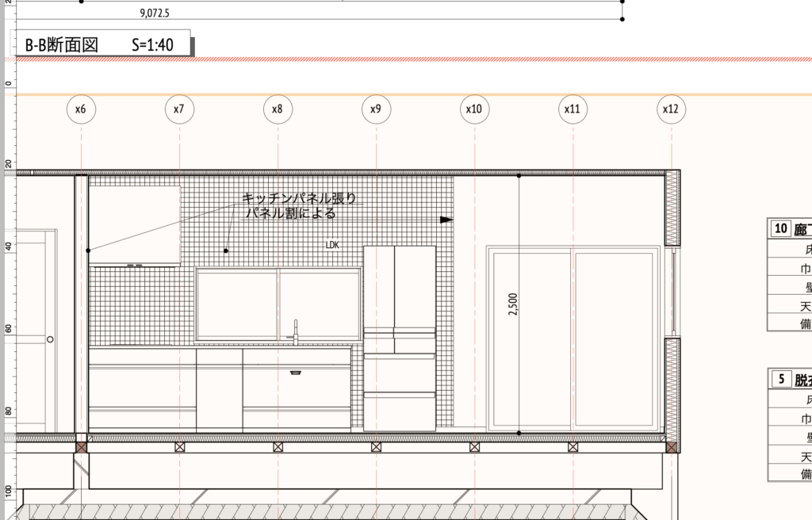Select room number 10 cell in table
Viewport: 812px width, 520px height.
point(780,229)
